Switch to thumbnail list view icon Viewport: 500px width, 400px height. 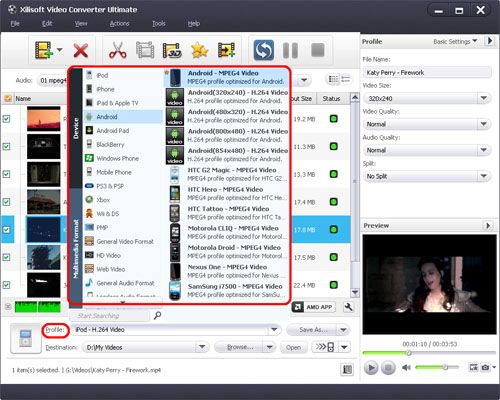click(x=333, y=79)
